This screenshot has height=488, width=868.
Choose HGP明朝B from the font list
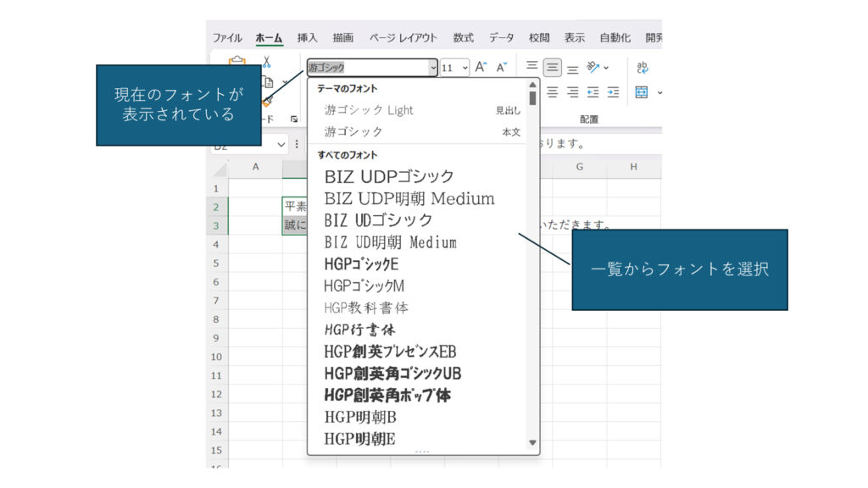(x=360, y=417)
